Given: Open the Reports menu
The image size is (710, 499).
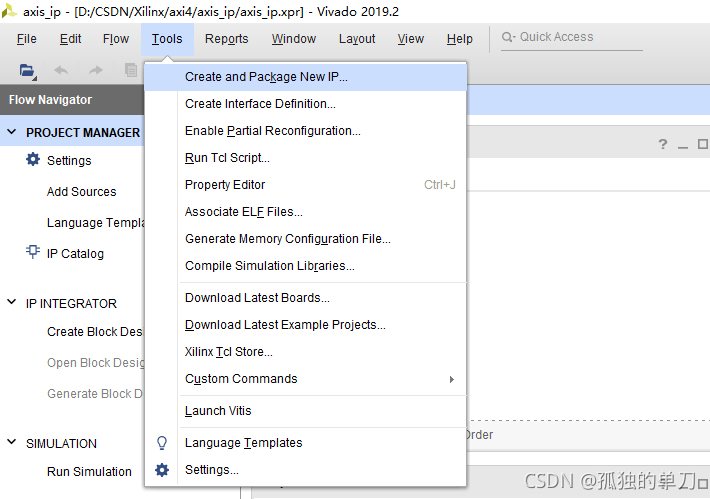Looking at the screenshot, I should (x=226, y=39).
